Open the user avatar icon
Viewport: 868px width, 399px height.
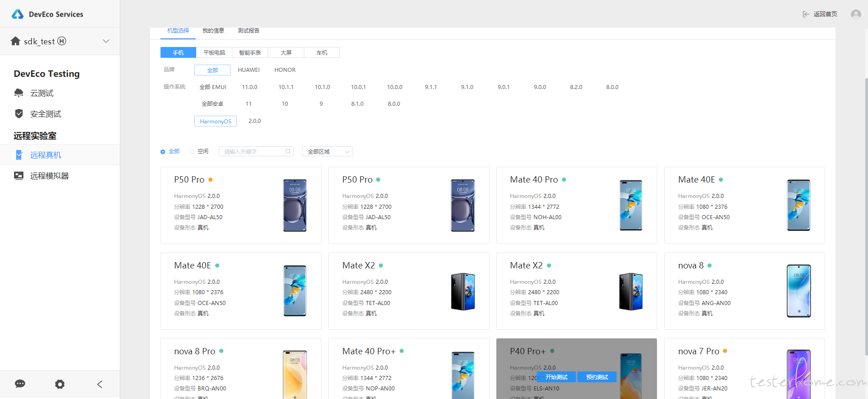pyautogui.click(x=855, y=14)
